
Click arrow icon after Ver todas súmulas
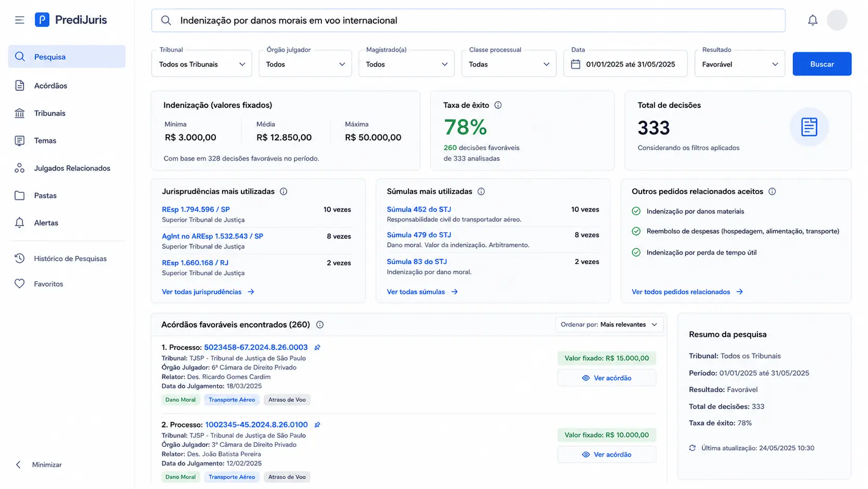click(x=454, y=292)
